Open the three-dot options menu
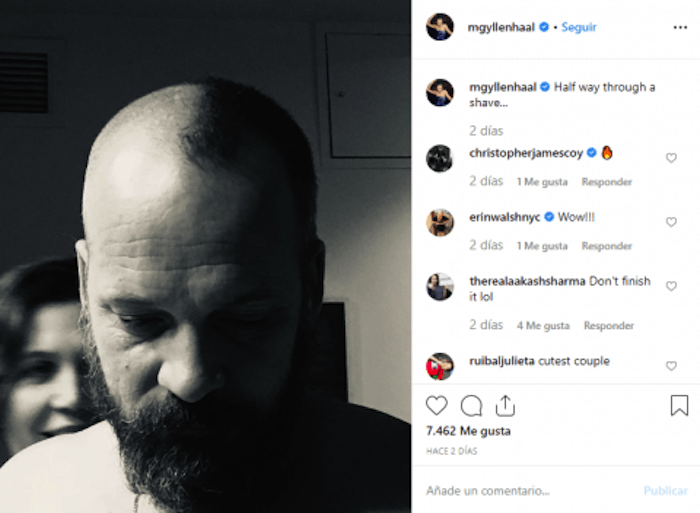 680,28
